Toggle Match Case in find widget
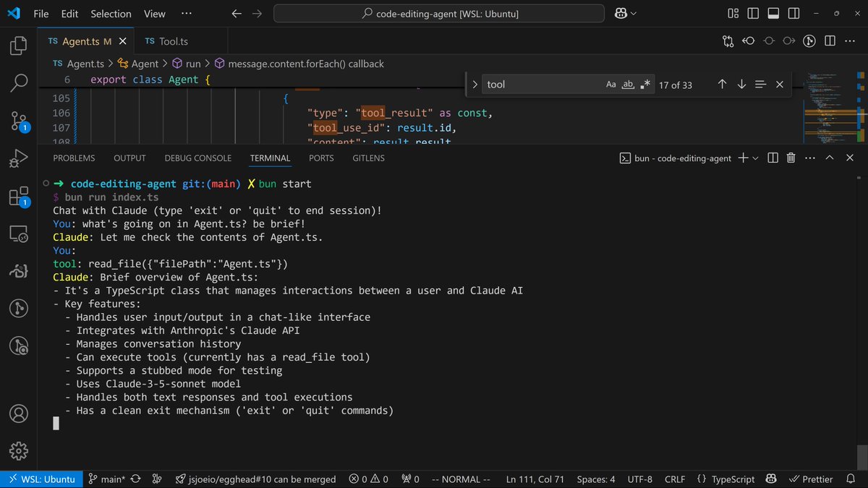This screenshot has height=488, width=868. point(611,85)
